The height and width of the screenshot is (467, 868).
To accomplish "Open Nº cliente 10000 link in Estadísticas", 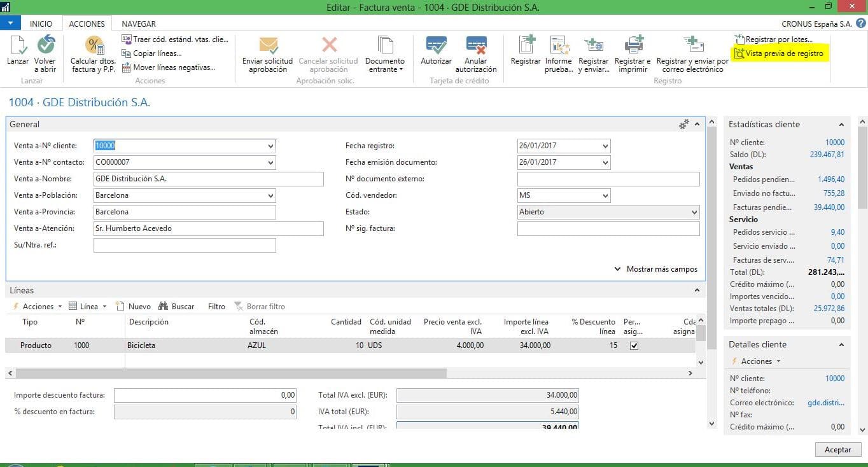I will point(835,143).
